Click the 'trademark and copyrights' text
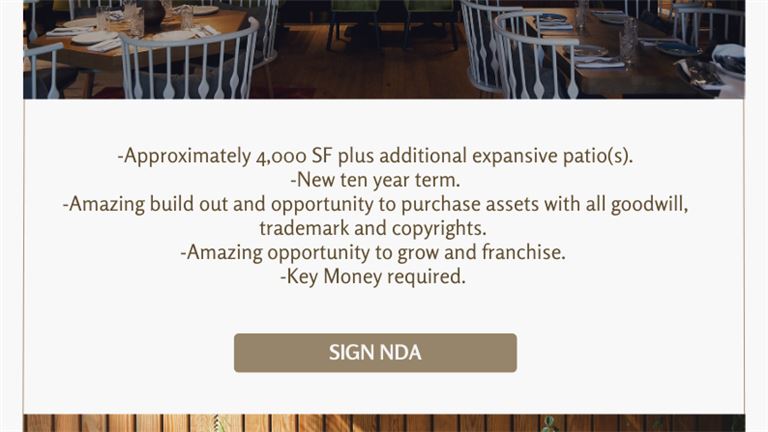768x432 pixels. (x=373, y=228)
